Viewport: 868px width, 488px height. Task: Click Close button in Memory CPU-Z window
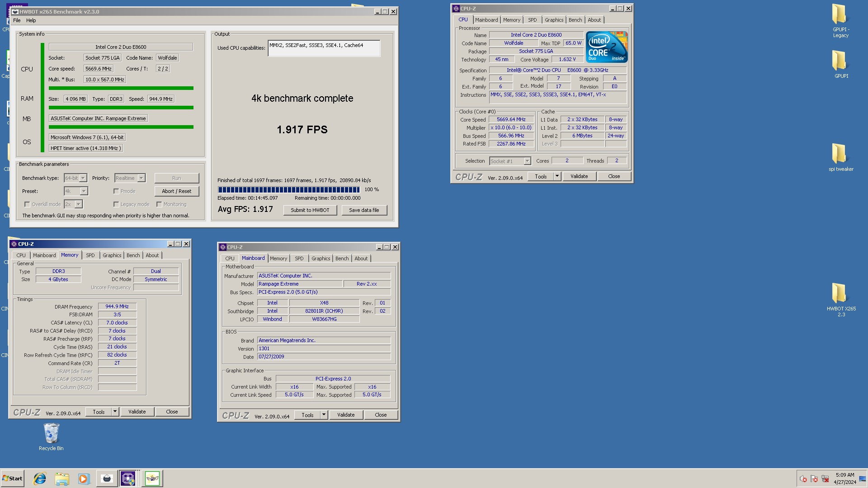172,412
